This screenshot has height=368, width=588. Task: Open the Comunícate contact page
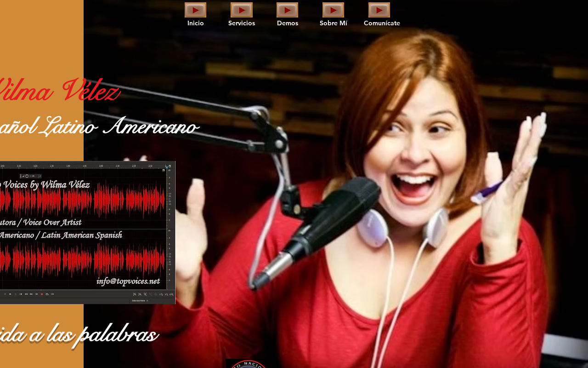pyautogui.click(x=382, y=23)
